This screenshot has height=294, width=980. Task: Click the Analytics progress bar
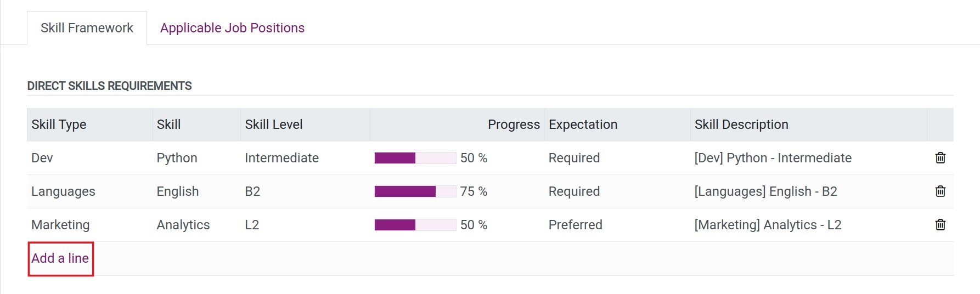[415, 225]
